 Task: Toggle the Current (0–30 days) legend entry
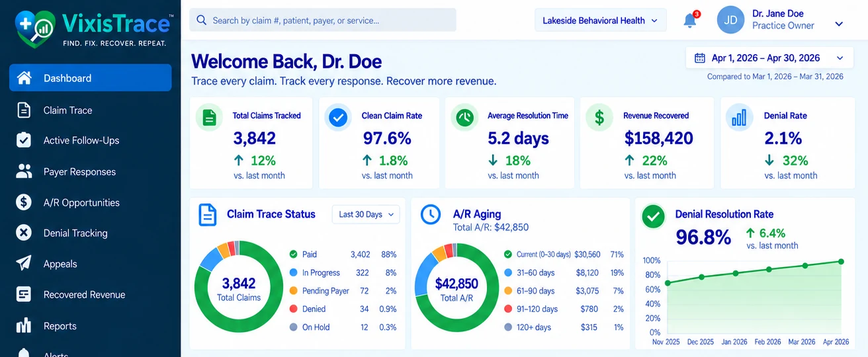[x=543, y=254]
